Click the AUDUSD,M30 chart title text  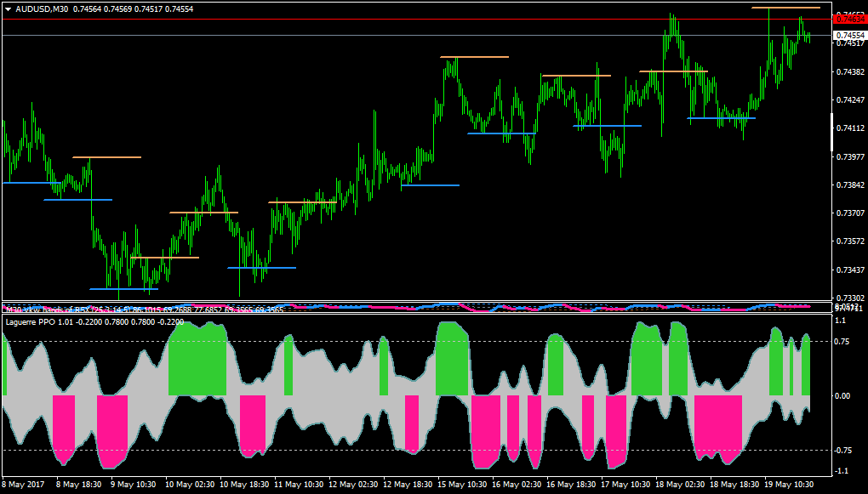[42, 9]
